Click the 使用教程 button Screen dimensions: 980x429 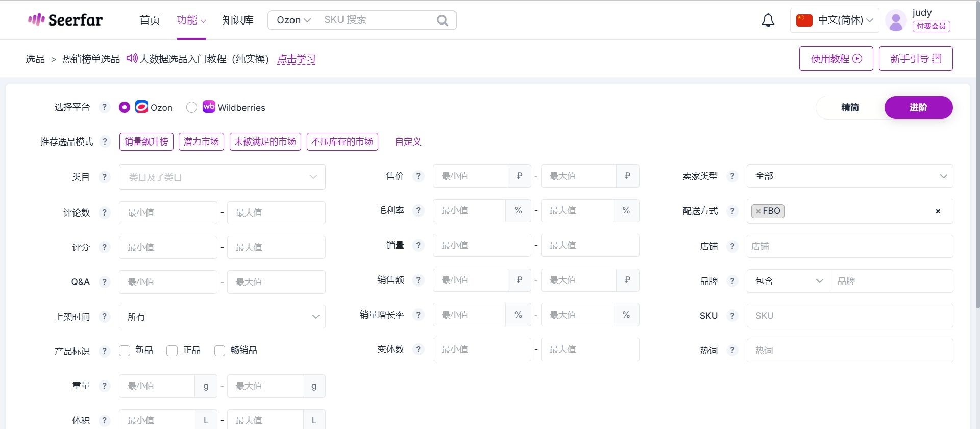[836, 59]
